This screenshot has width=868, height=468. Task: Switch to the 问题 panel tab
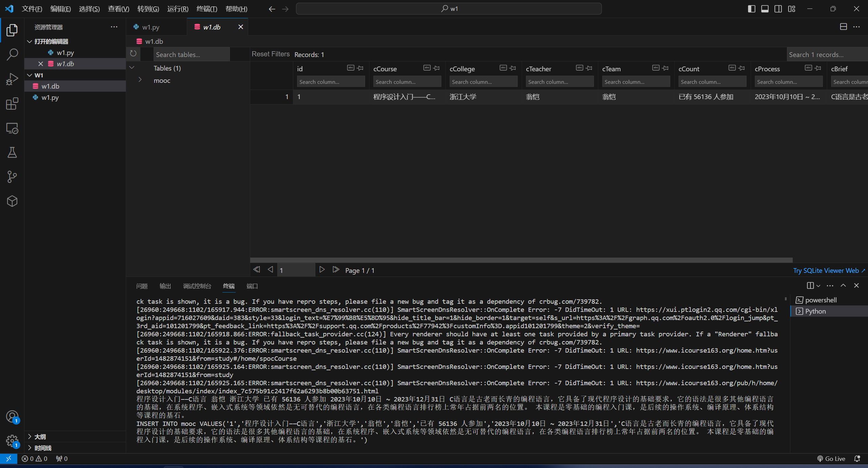(x=142, y=286)
